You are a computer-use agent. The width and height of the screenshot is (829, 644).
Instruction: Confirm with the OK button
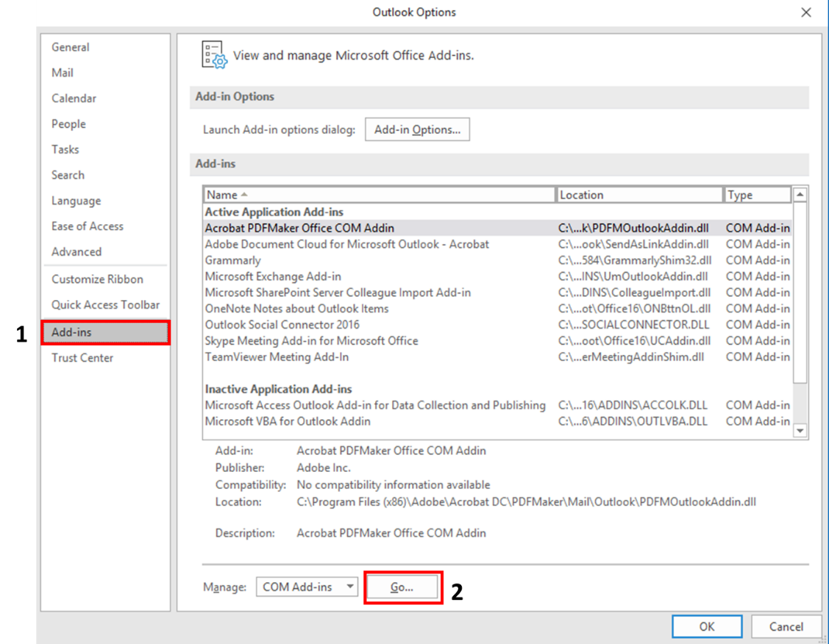(x=707, y=626)
